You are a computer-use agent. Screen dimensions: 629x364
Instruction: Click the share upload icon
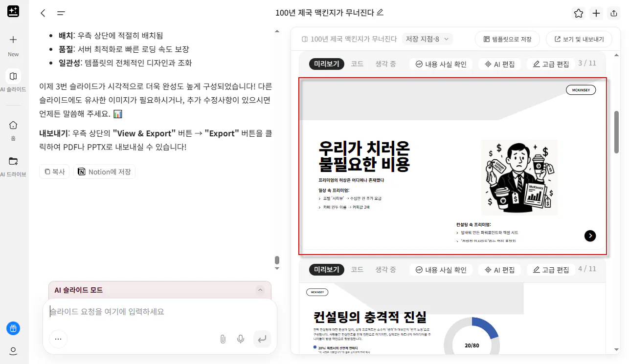point(613,13)
